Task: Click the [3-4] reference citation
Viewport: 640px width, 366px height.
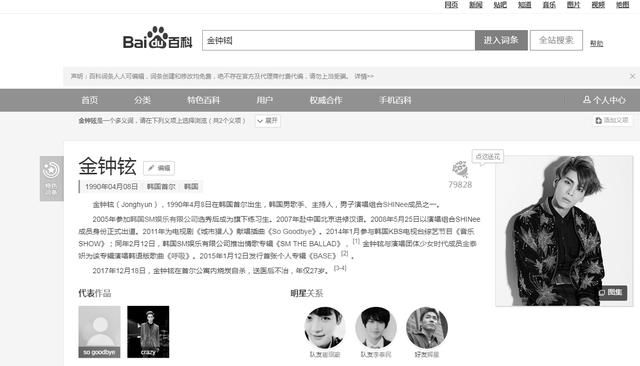Action: point(340,268)
